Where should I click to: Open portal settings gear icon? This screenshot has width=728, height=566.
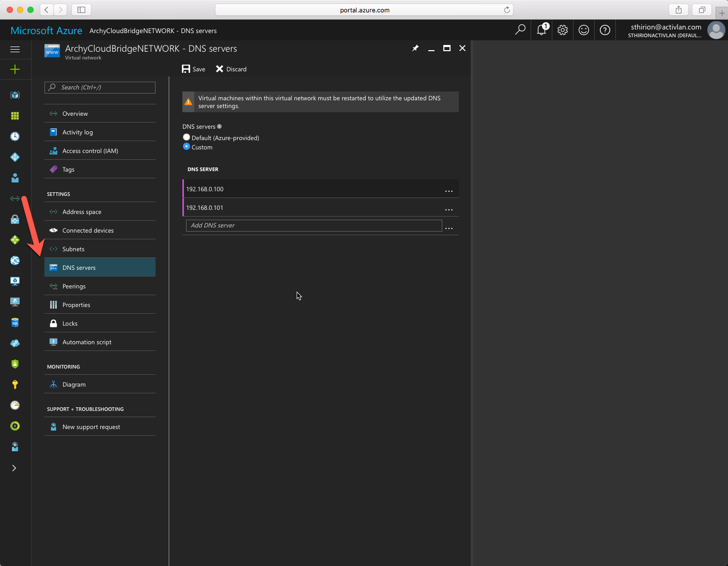(x=563, y=30)
